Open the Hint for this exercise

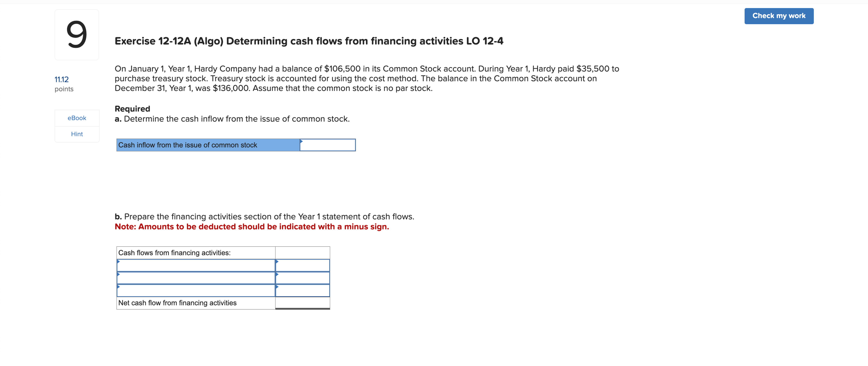[77, 134]
